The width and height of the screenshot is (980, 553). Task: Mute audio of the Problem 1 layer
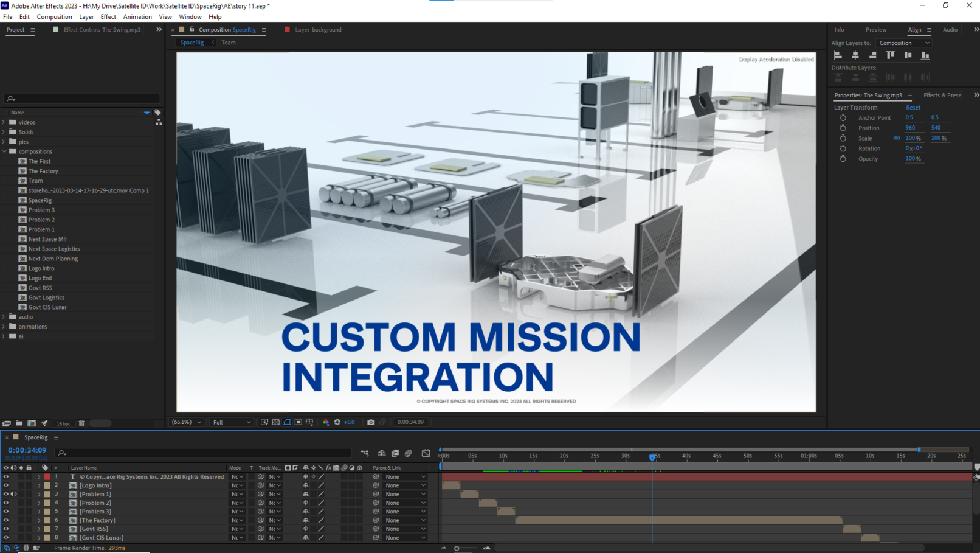pos(13,494)
